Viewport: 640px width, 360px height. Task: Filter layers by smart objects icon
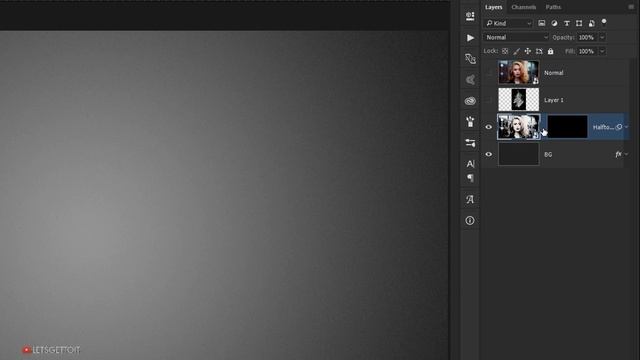[591, 23]
